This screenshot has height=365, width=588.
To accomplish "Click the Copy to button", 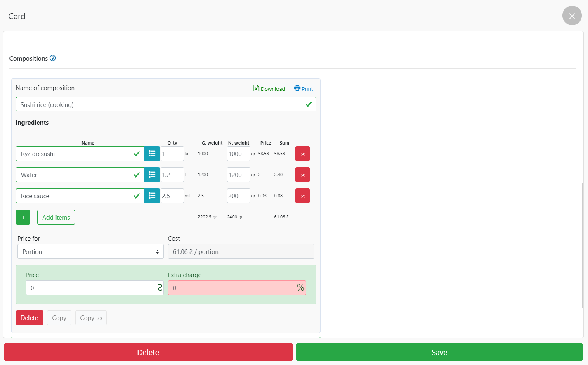I will (x=91, y=318).
